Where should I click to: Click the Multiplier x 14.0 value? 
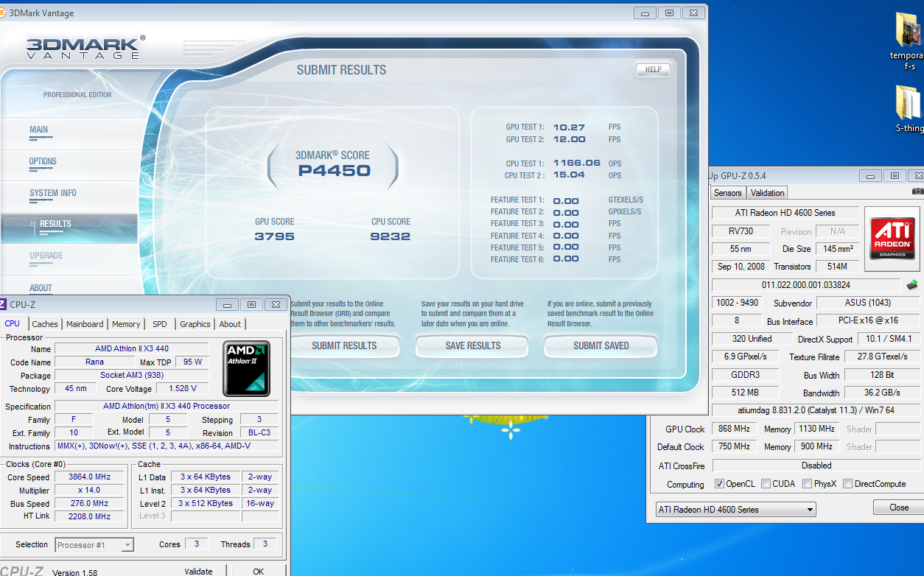(x=89, y=490)
